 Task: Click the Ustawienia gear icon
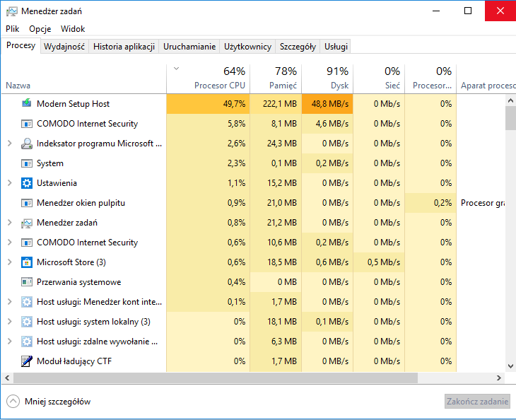[x=27, y=183]
